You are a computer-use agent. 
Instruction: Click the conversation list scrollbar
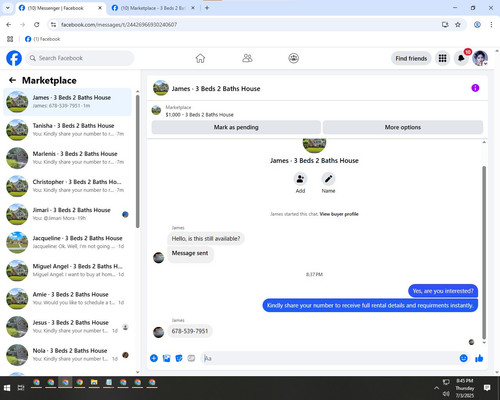137,161
